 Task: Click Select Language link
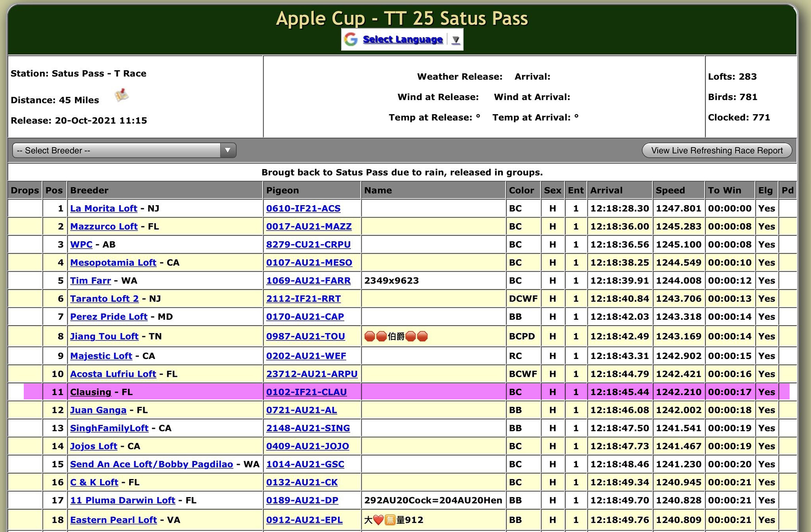tap(402, 39)
